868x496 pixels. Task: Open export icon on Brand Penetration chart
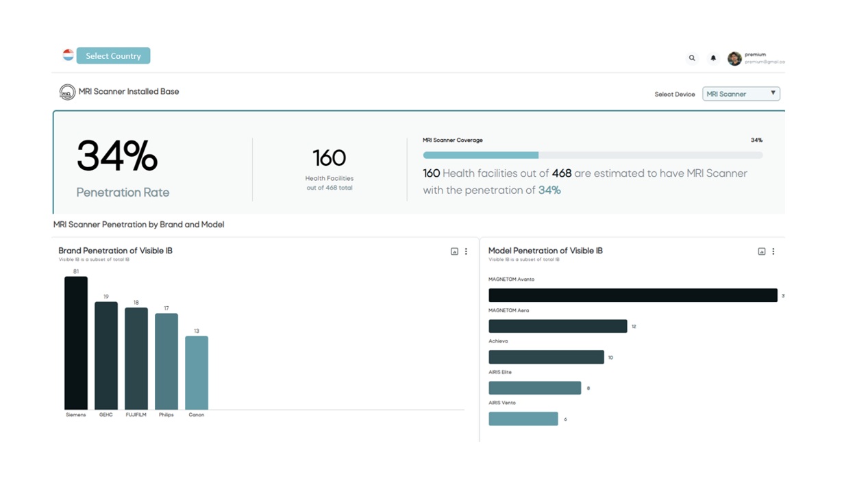click(x=454, y=251)
